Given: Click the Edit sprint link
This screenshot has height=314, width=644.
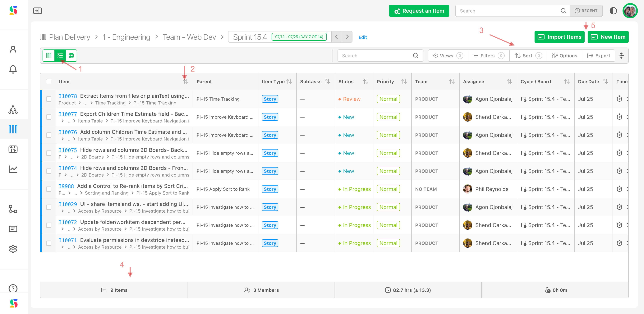Looking at the screenshot, I should click(x=362, y=37).
